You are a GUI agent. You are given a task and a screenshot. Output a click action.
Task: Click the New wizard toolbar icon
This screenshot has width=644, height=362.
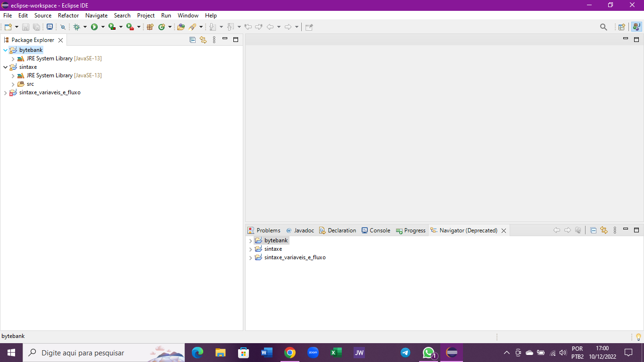tap(8, 27)
